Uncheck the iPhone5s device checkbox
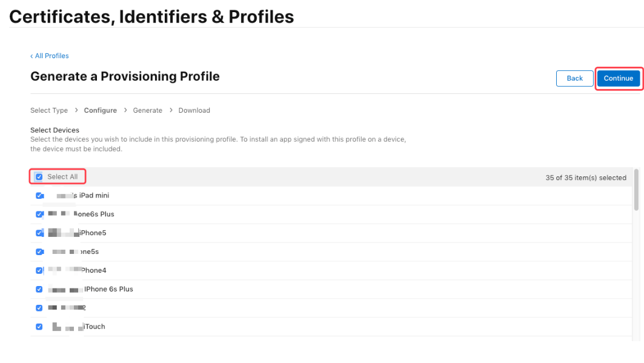This screenshot has height=363, width=644. click(39, 251)
